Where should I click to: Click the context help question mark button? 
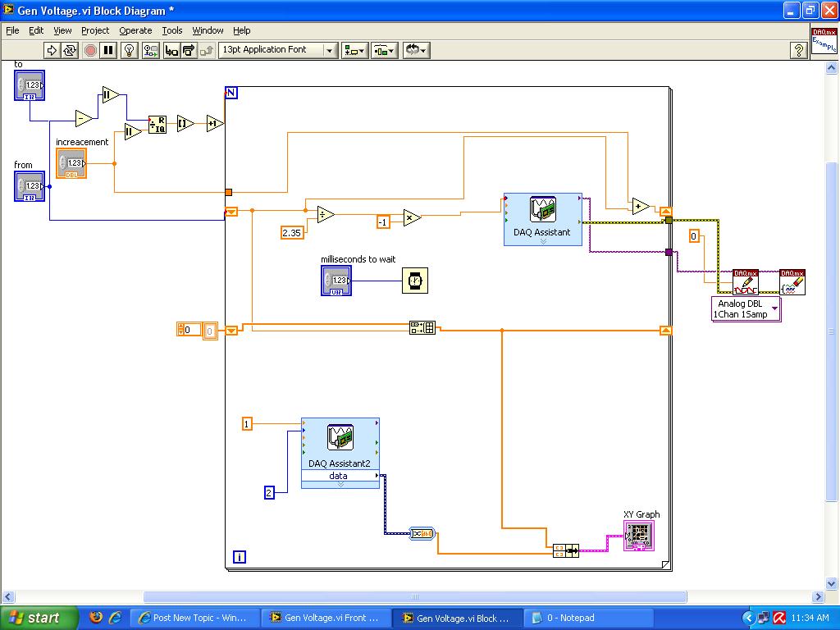[798, 50]
